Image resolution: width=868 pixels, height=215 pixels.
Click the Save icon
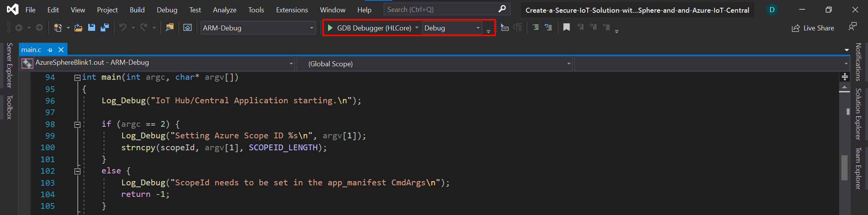92,28
